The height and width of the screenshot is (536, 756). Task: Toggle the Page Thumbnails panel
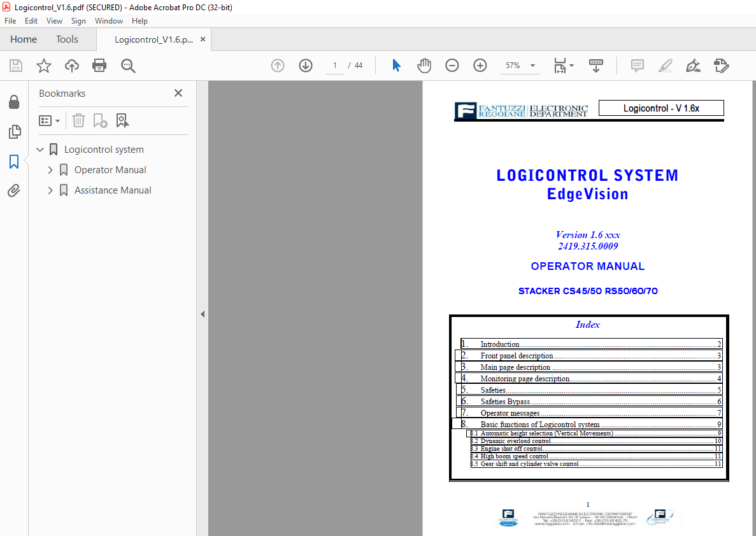13,132
